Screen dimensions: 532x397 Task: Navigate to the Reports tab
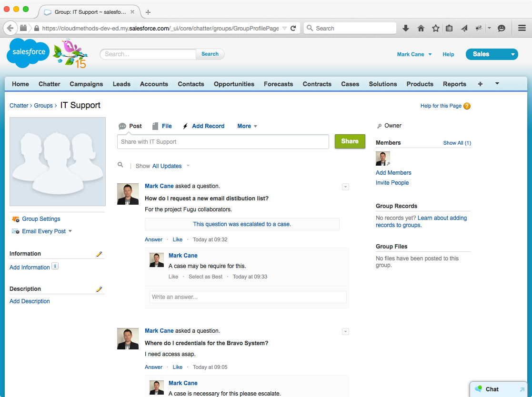[x=454, y=84]
